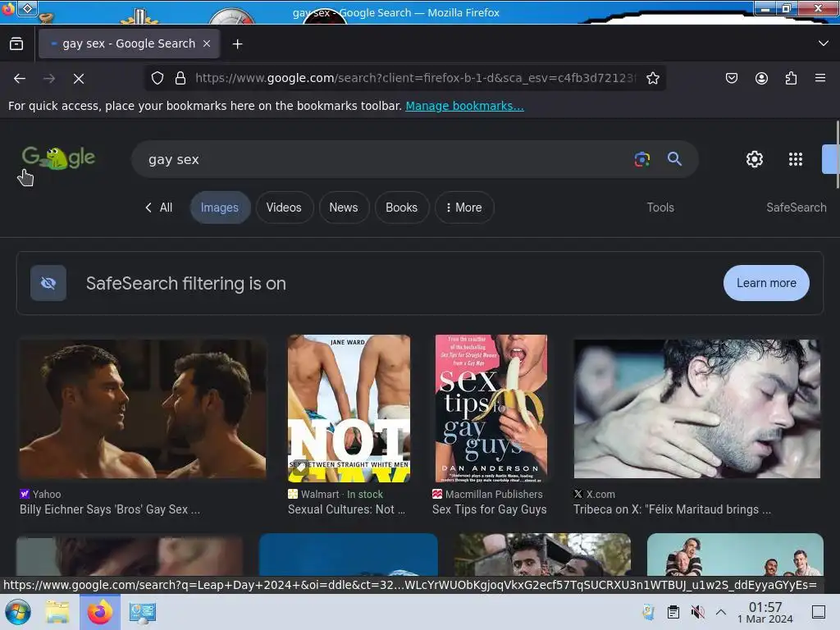Image resolution: width=840 pixels, height=630 pixels.
Task: Click the magnifier search button in search box
Action: point(674,159)
